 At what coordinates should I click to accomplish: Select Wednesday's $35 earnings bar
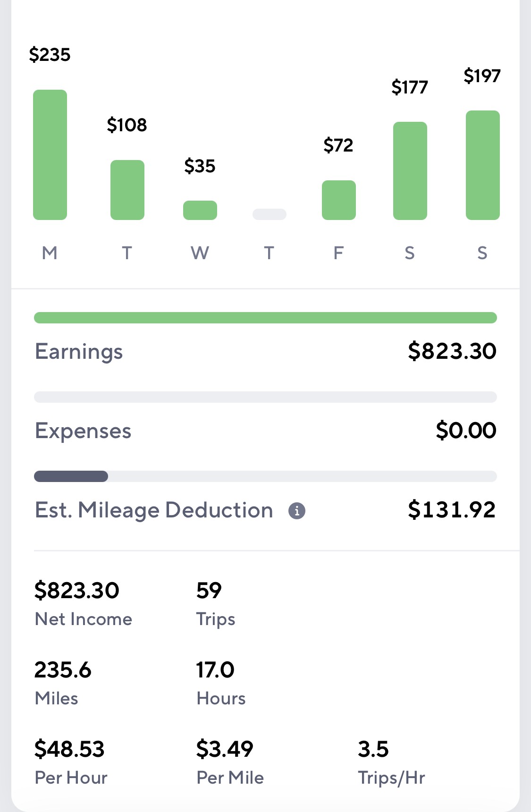200,210
